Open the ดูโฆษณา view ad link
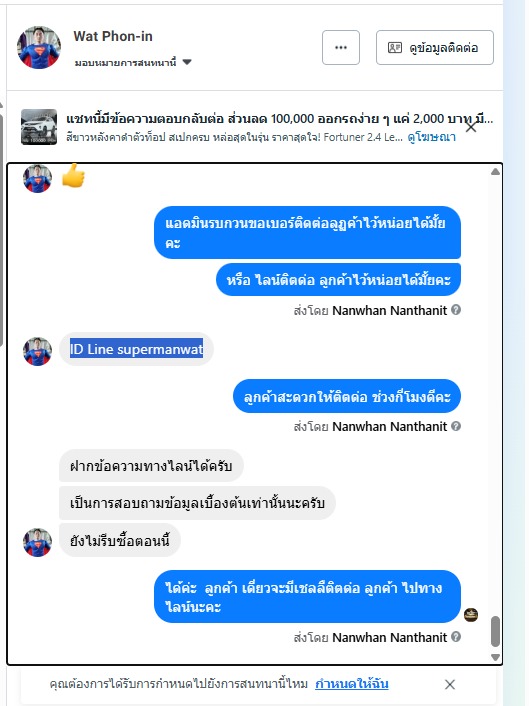 tap(431, 137)
